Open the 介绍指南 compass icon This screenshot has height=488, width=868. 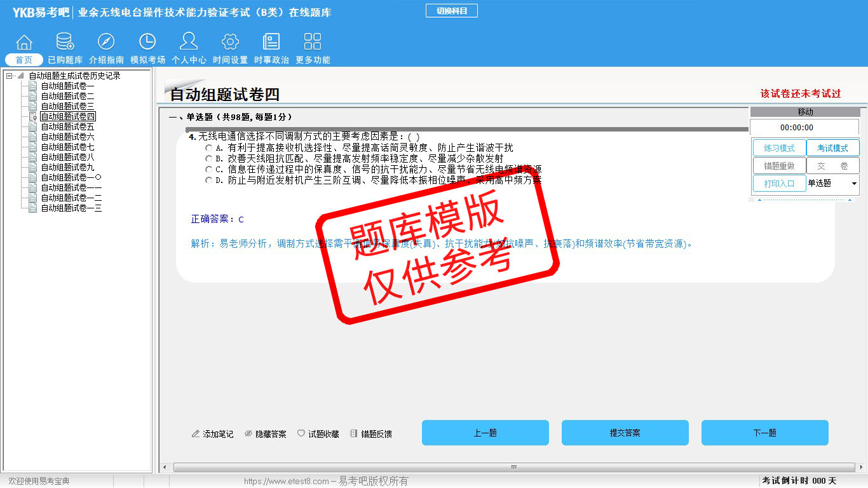click(106, 42)
